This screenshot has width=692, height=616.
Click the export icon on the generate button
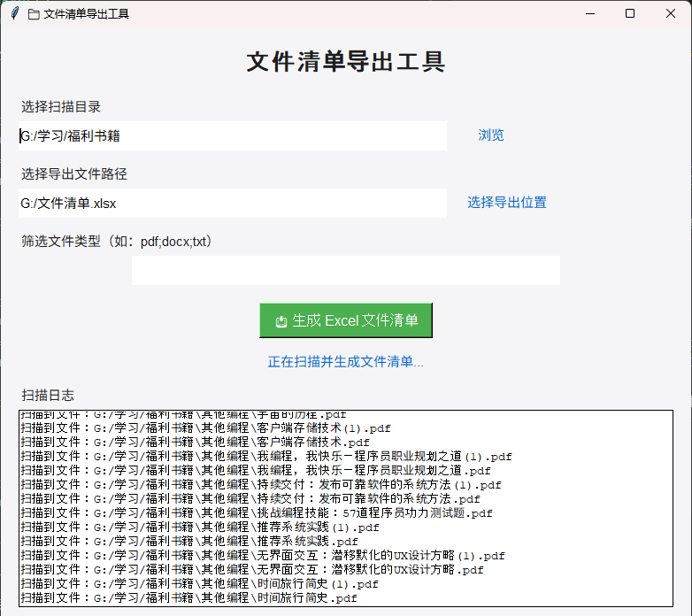pos(281,321)
